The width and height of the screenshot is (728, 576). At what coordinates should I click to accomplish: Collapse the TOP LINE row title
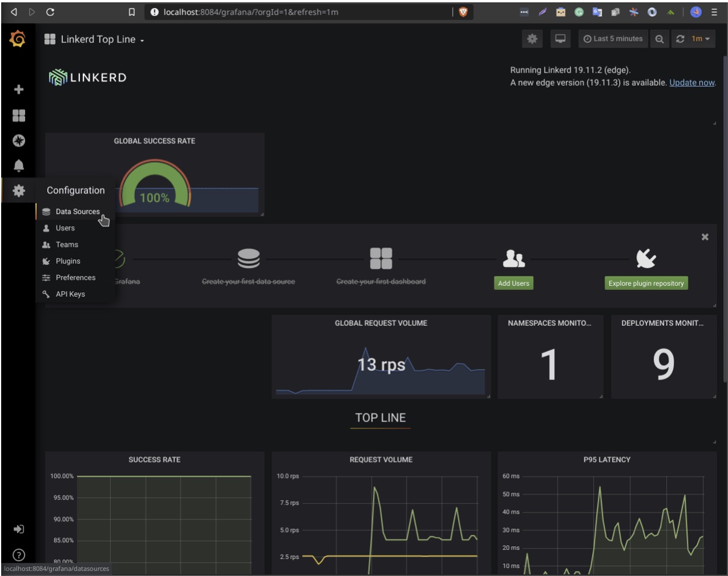coord(380,417)
